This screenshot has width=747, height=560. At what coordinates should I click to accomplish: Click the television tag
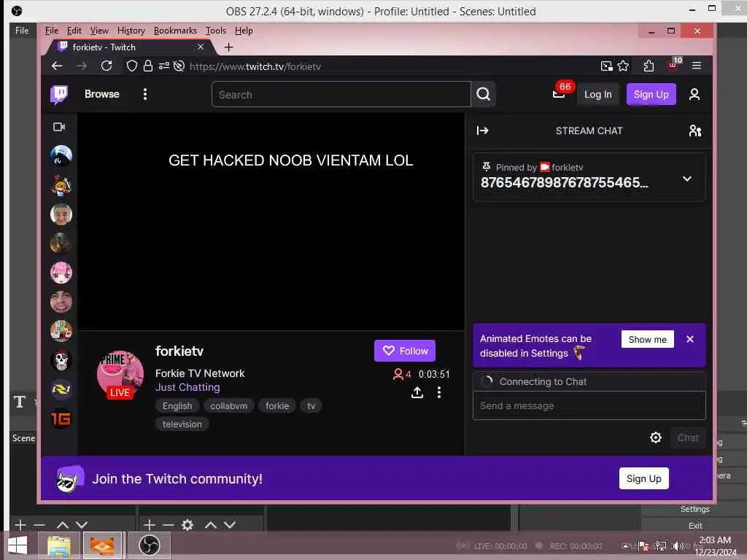click(x=182, y=424)
